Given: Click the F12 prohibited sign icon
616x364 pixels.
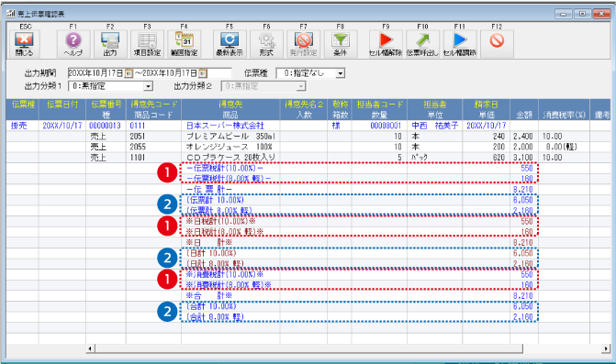Looking at the screenshot, I should tap(497, 44).
